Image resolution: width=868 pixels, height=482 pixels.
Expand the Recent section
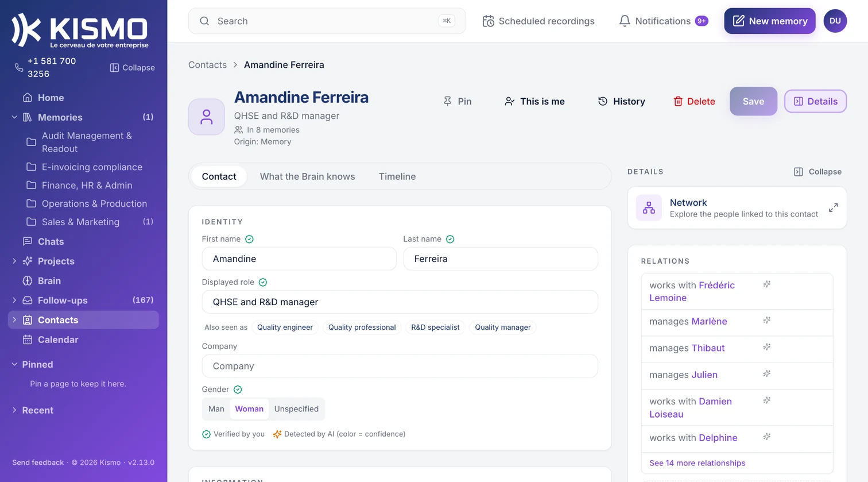point(14,410)
